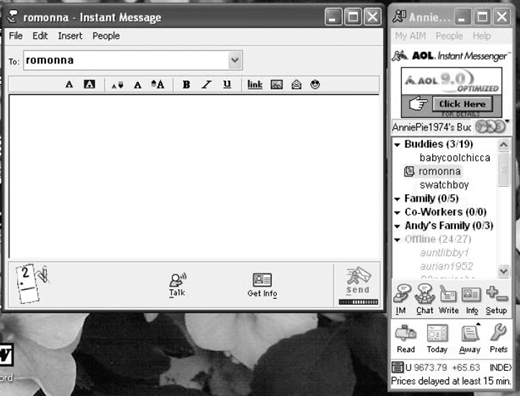This screenshot has width=520, height=396.
Task: Click the email envelope icon in toolbar
Action: tap(296, 85)
